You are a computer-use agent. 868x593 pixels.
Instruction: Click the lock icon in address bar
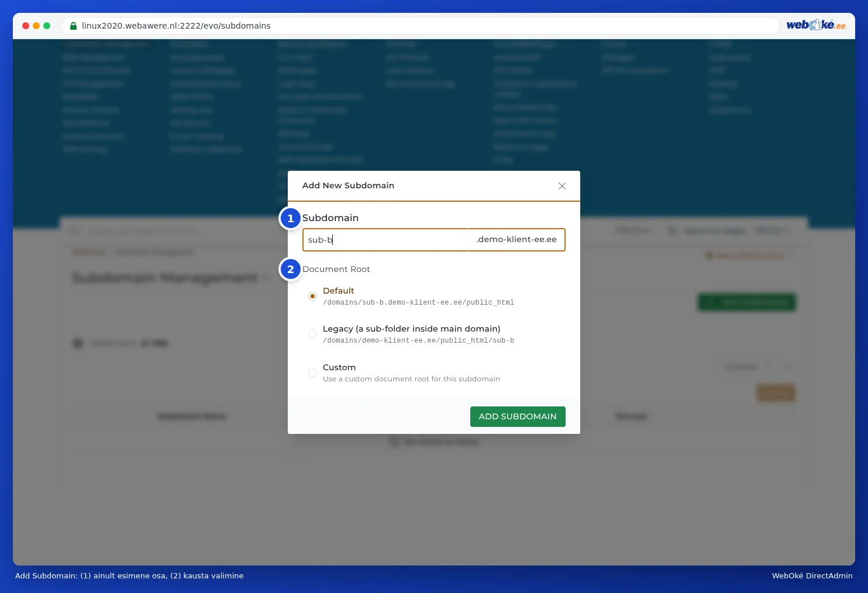[73, 26]
